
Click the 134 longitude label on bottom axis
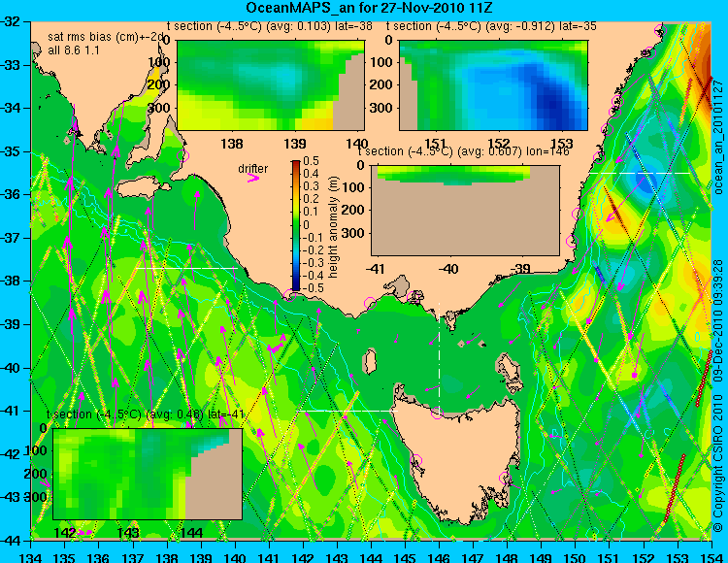coord(31,556)
